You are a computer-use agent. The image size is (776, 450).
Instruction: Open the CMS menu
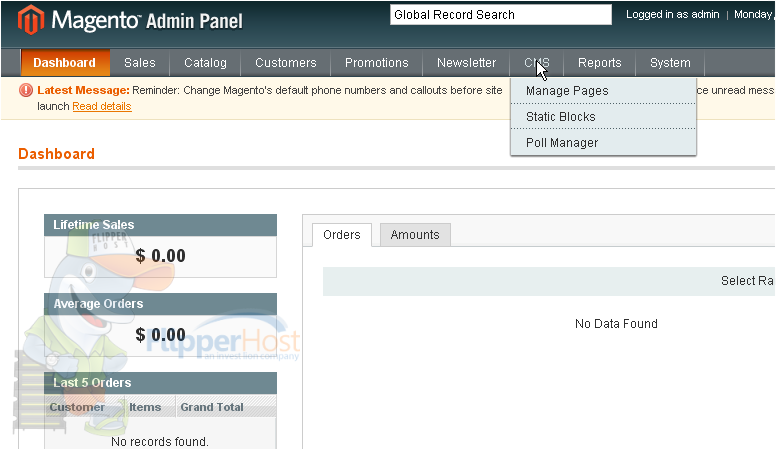[x=537, y=63]
